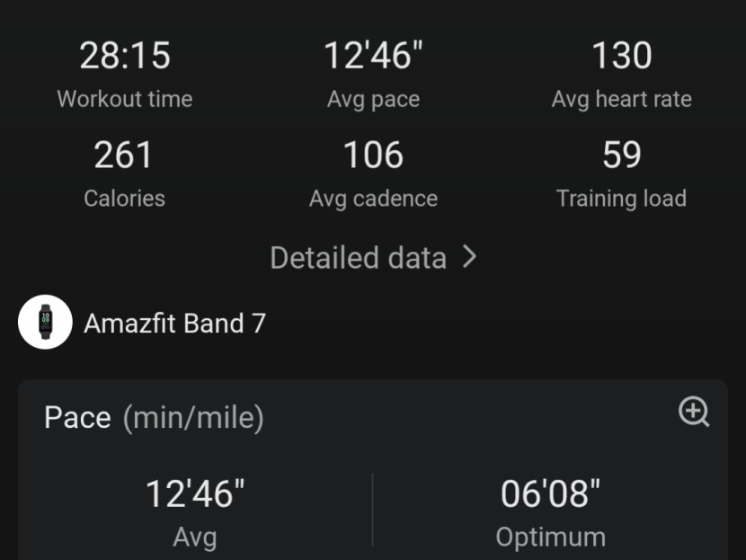Tap the Training load label
Screen dimensions: 746x560
[x=621, y=199]
